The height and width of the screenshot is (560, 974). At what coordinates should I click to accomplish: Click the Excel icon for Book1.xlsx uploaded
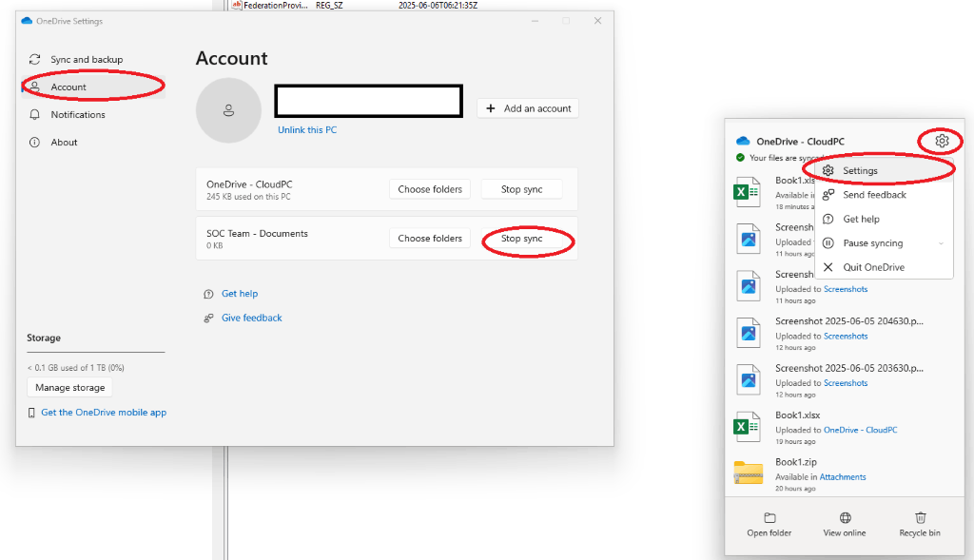tap(748, 427)
